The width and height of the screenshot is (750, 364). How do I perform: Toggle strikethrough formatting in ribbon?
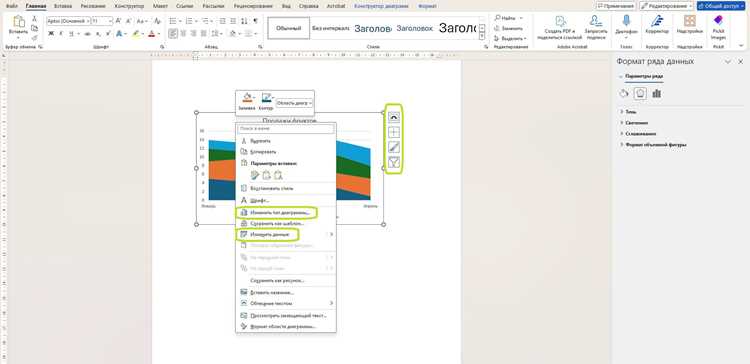87,33
